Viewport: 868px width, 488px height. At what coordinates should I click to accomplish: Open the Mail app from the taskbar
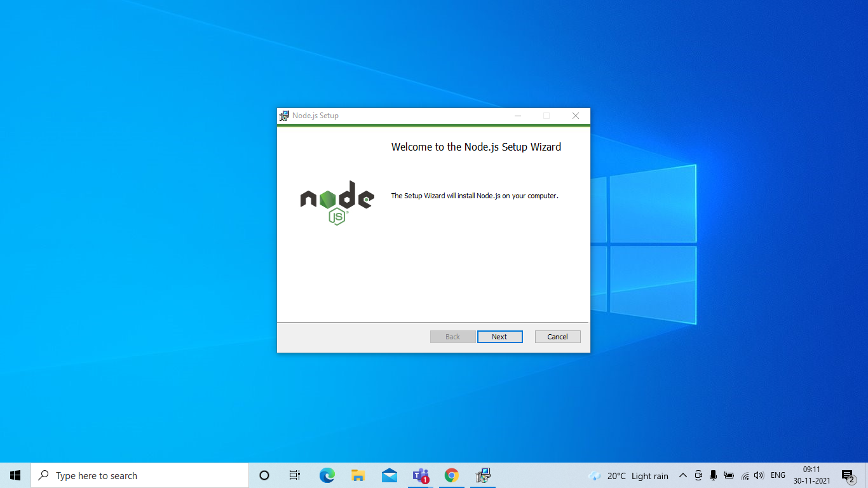[390, 475]
